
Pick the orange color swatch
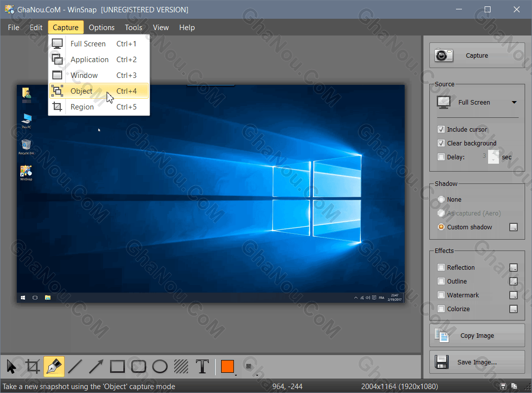click(x=228, y=366)
